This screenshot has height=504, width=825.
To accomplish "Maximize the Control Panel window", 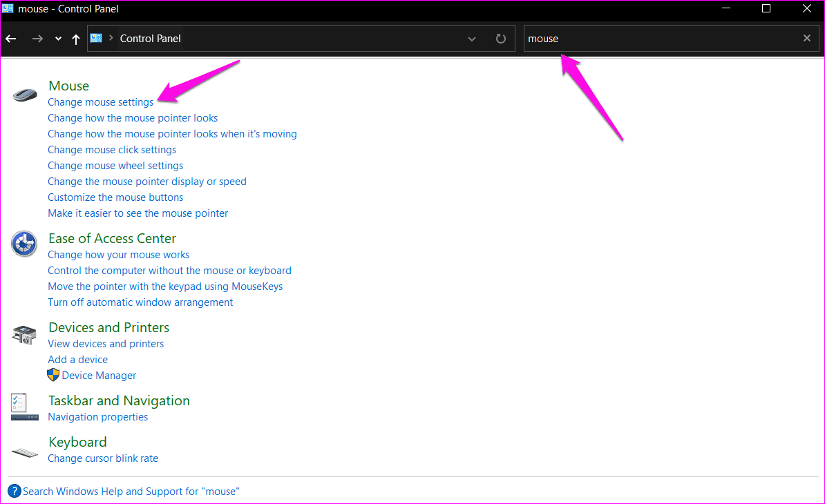I will [x=766, y=8].
